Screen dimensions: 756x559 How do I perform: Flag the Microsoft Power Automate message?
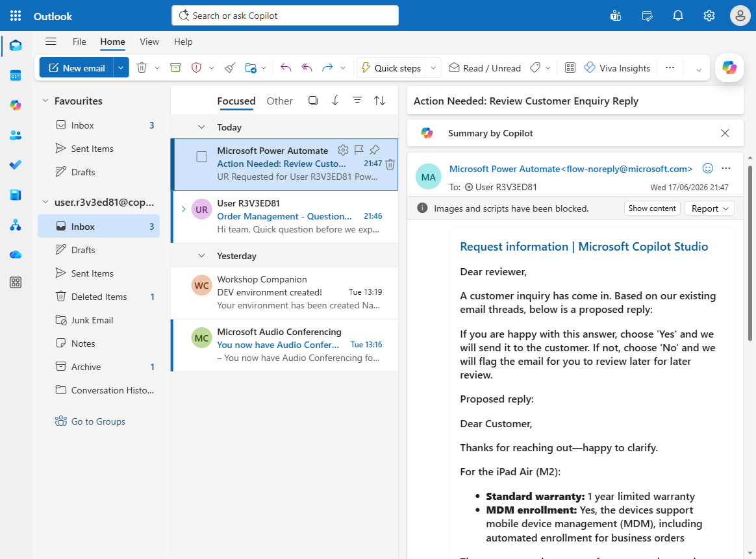pyautogui.click(x=359, y=150)
